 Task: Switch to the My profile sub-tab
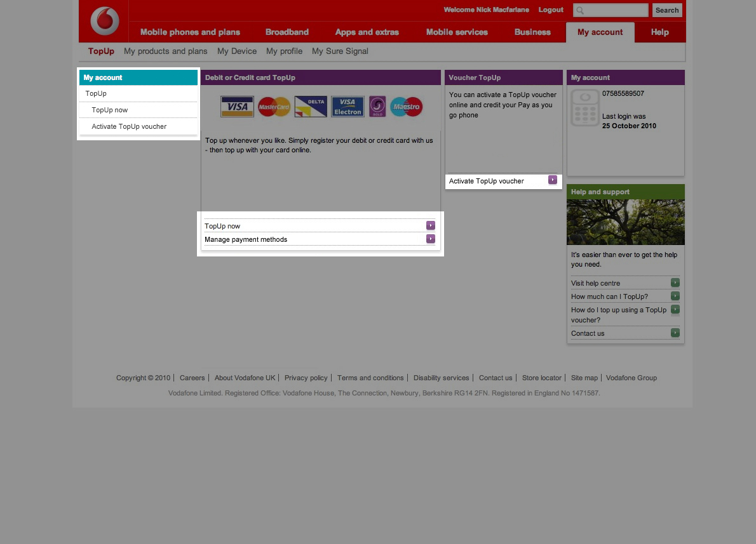point(284,51)
